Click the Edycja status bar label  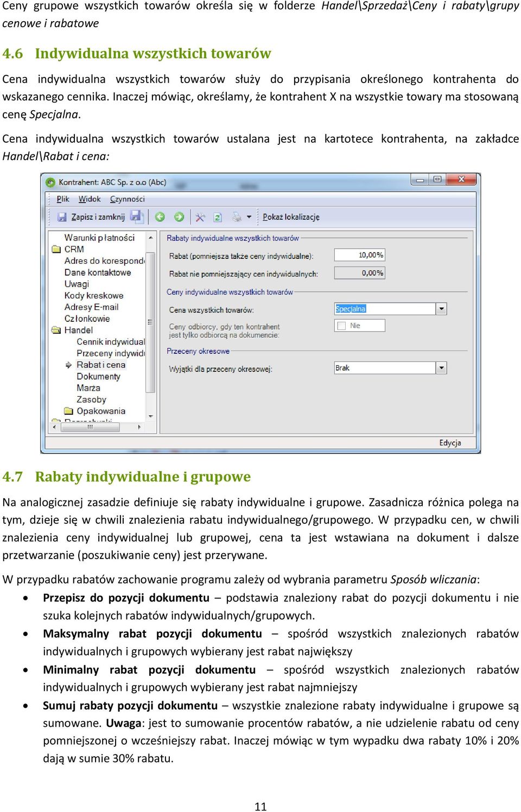(x=450, y=443)
